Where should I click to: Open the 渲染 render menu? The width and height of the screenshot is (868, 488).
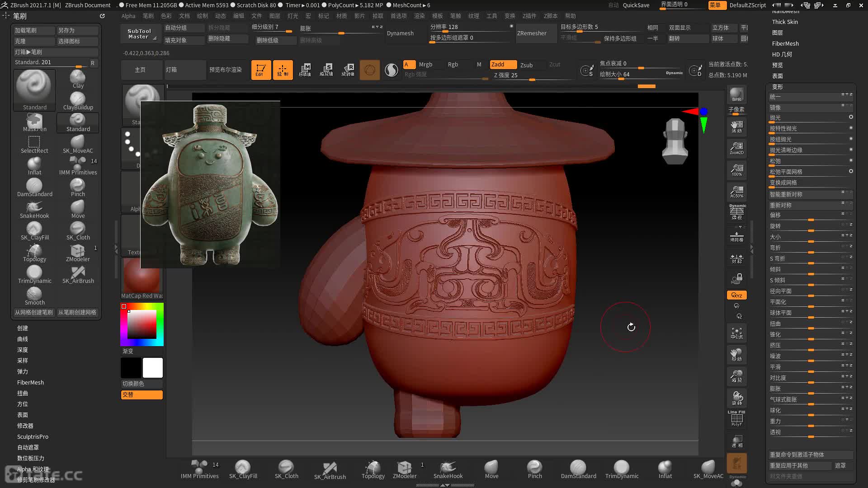pyautogui.click(x=420, y=16)
